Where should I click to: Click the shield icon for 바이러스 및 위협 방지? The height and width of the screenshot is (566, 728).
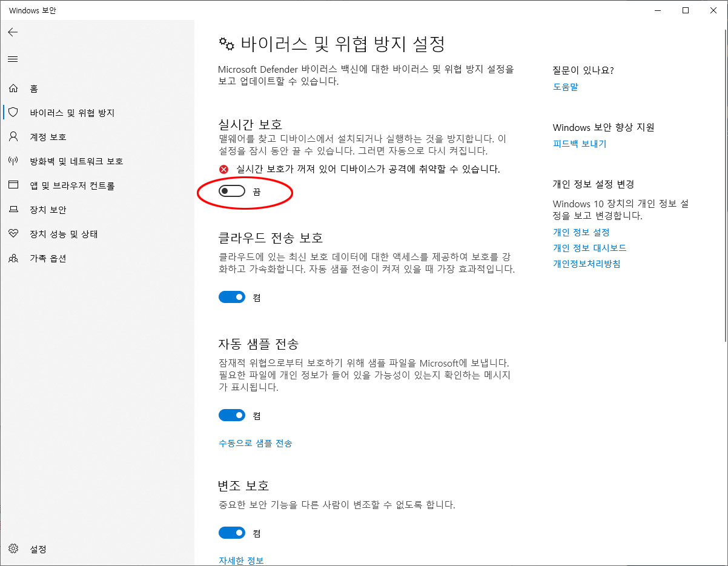pyautogui.click(x=13, y=113)
